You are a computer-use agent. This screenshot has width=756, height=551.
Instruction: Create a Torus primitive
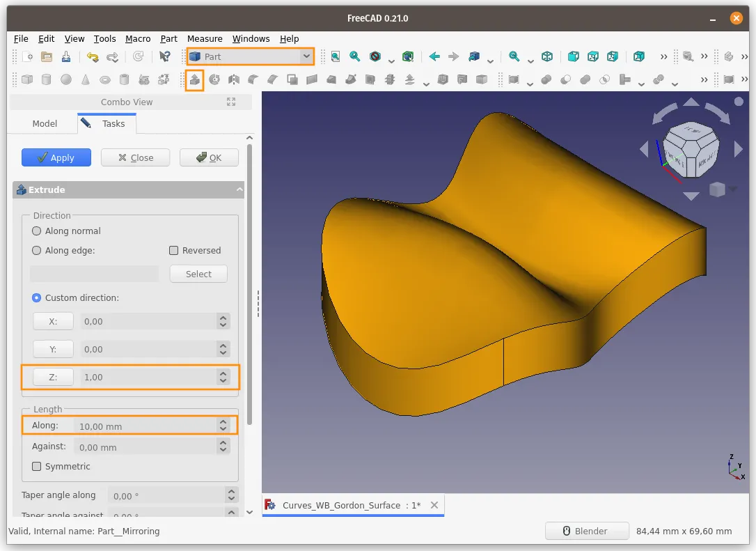pyautogui.click(x=105, y=79)
